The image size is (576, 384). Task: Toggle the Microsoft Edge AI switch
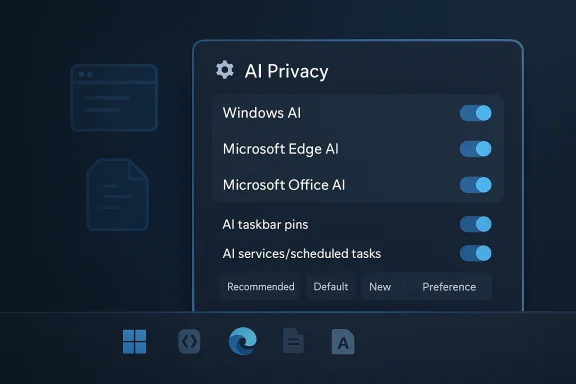(x=475, y=149)
